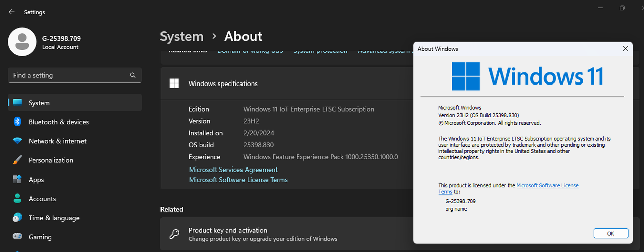Open the Apps settings page
644x252 pixels.
(x=75, y=179)
